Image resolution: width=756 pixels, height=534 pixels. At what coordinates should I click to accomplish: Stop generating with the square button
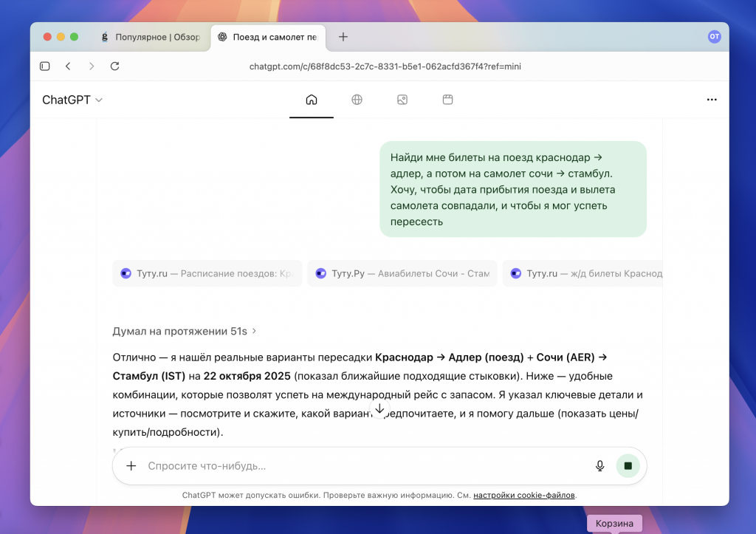click(628, 466)
